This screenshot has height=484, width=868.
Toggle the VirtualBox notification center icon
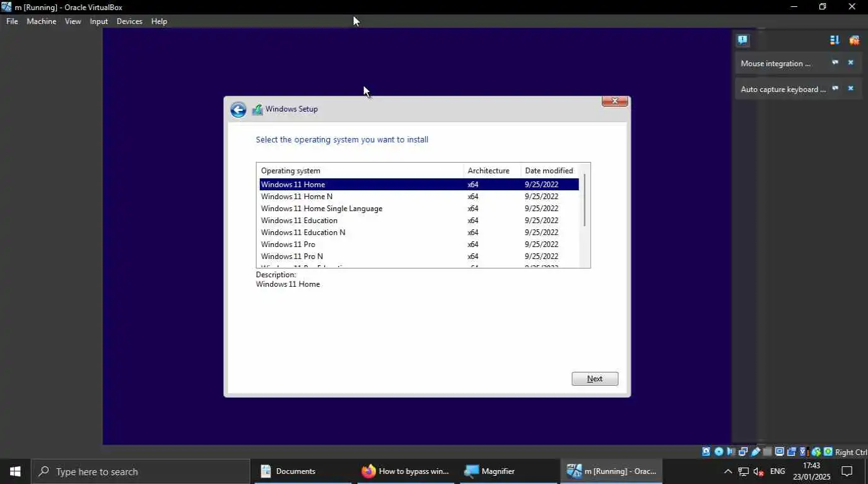pos(742,40)
